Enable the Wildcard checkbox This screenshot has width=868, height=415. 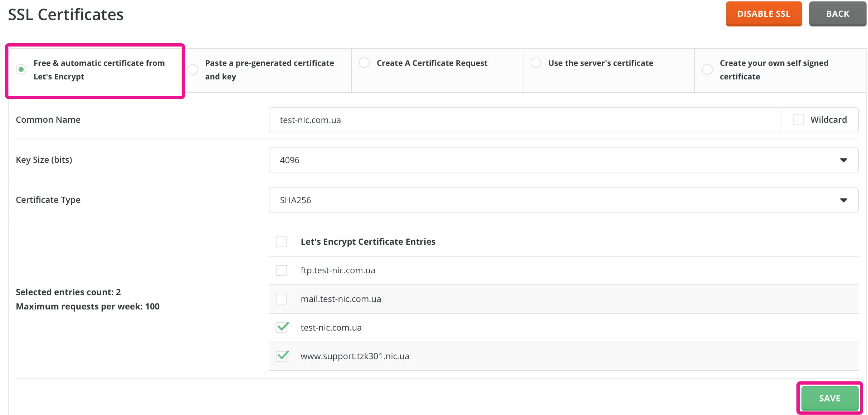click(798, 120)
